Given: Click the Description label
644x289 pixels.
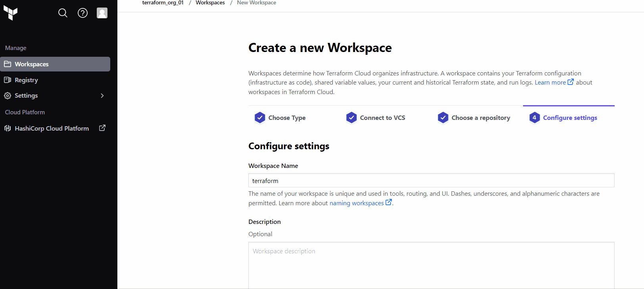Looking at the screenshot, I should coord(264,222).
